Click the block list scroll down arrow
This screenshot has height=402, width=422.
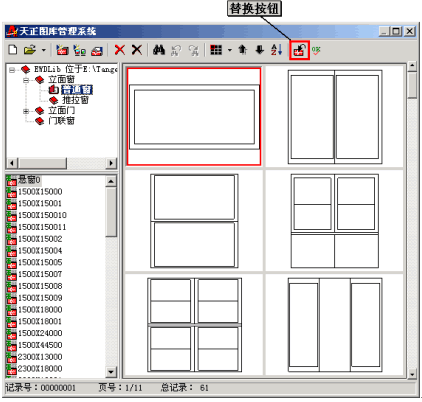pos(111,371)
